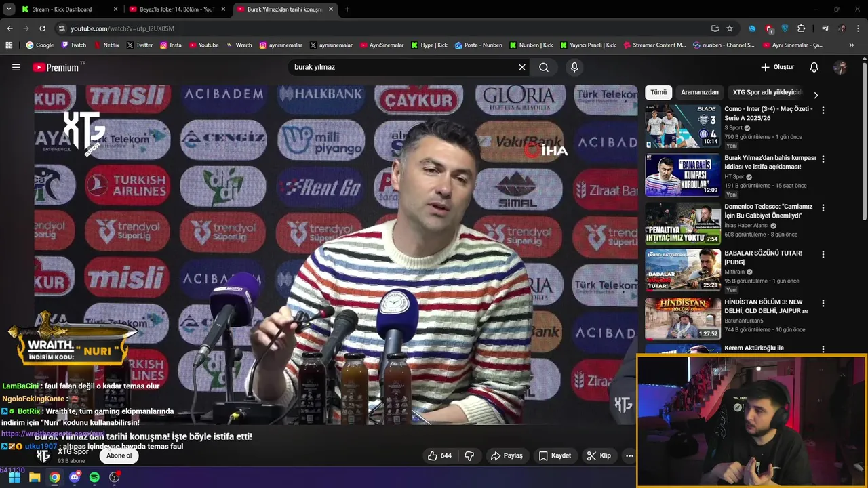The height and width of the screenshot is (488, 868).
Task: Show more bookmarks chevron
Action: click(x=852, y=45)
